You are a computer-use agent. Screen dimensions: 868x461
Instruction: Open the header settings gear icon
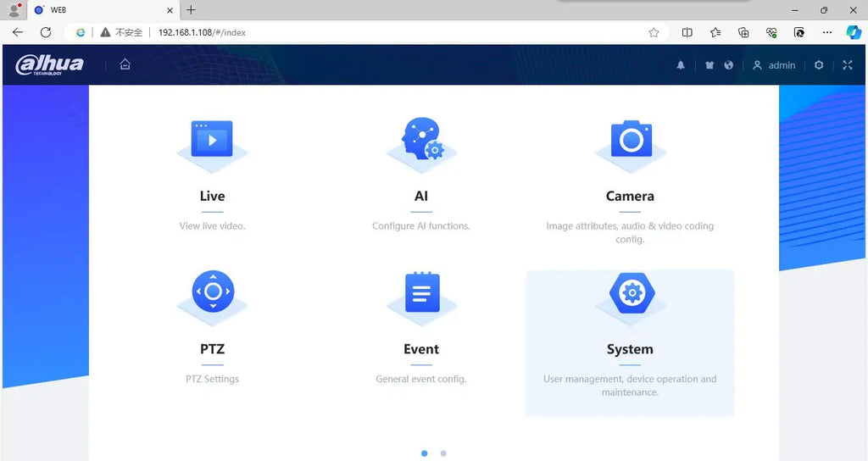coord(819,64)
